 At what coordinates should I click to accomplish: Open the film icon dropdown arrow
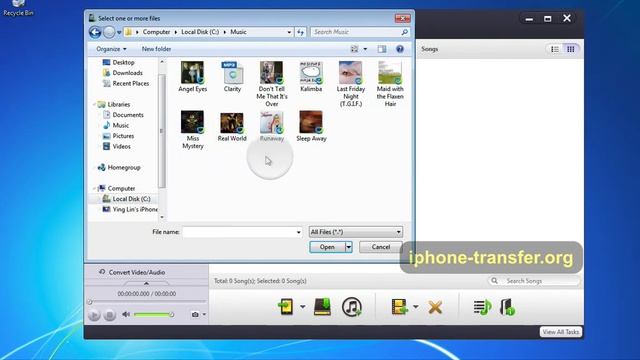pos(416,307)
